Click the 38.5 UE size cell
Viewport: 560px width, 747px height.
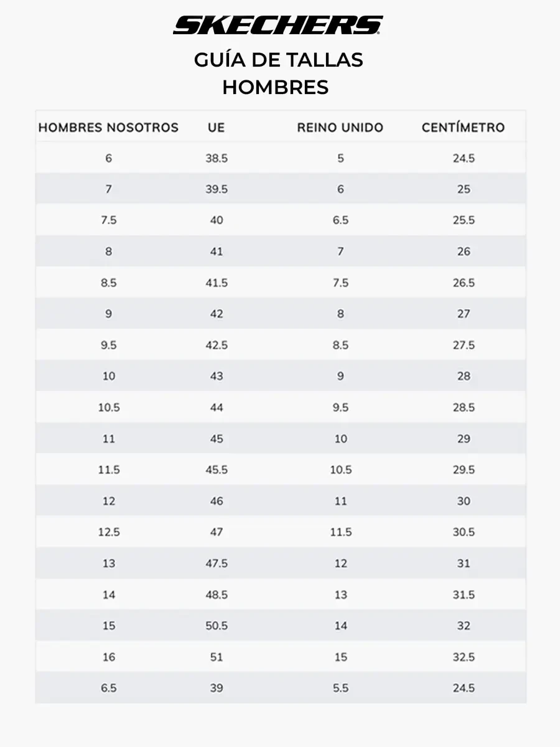point(217,158)
